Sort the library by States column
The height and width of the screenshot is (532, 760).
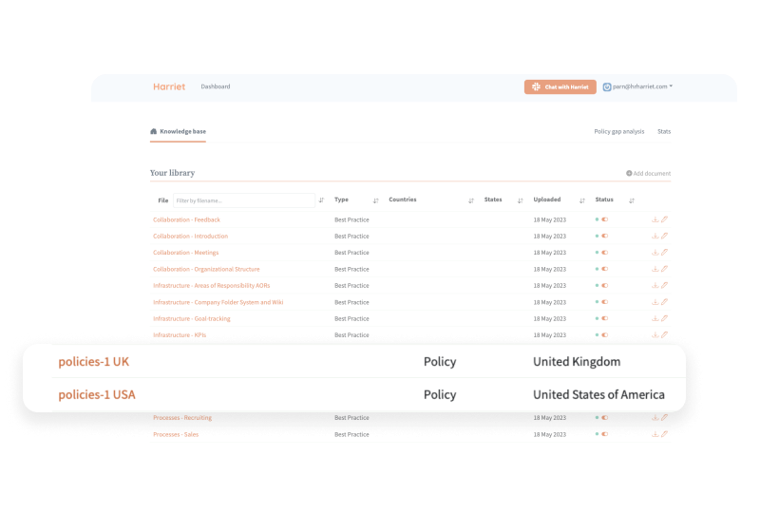(520, 200)
